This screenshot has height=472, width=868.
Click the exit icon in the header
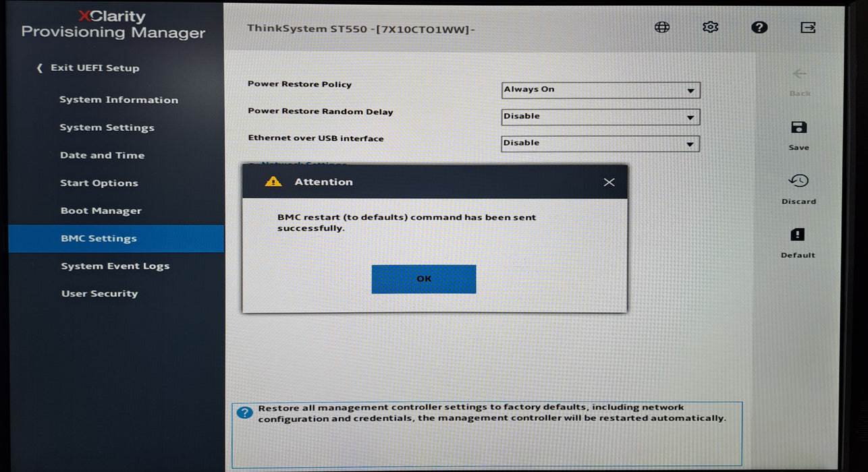point(808,27)
